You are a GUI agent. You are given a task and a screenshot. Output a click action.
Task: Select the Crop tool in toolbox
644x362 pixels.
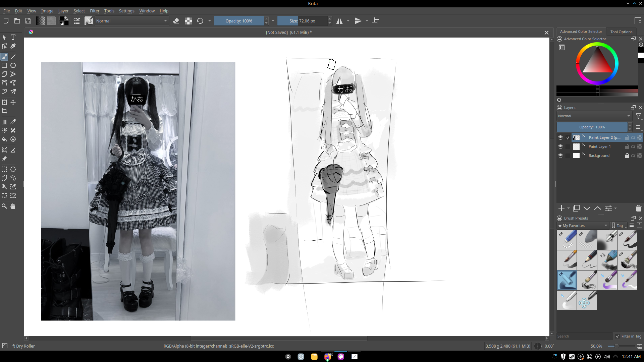[x=4, y=111]
